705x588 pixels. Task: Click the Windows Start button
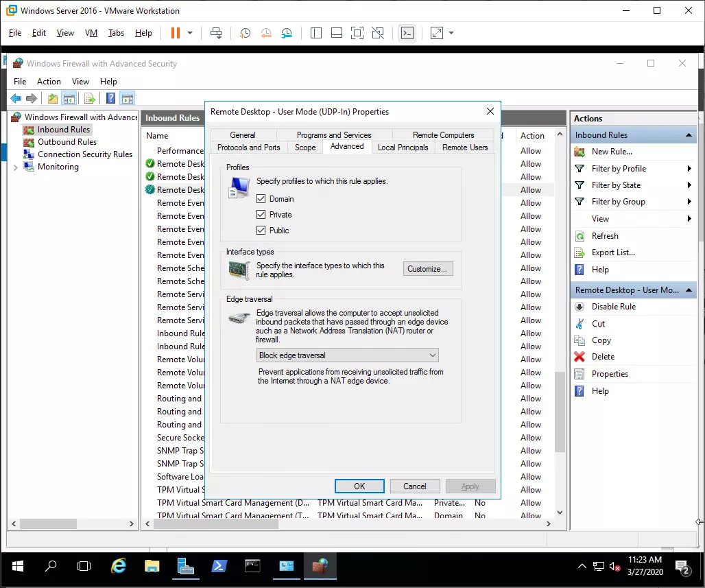[18, 566]
